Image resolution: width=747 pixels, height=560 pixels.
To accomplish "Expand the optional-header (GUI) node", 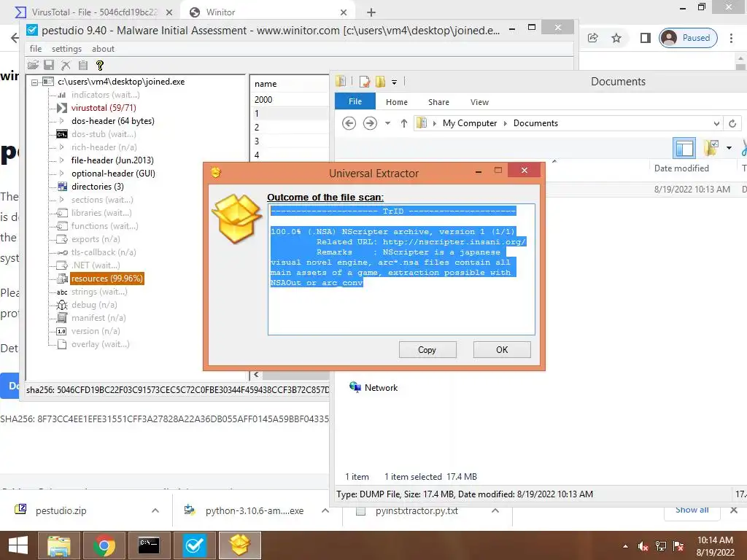I will click(61, 174).
